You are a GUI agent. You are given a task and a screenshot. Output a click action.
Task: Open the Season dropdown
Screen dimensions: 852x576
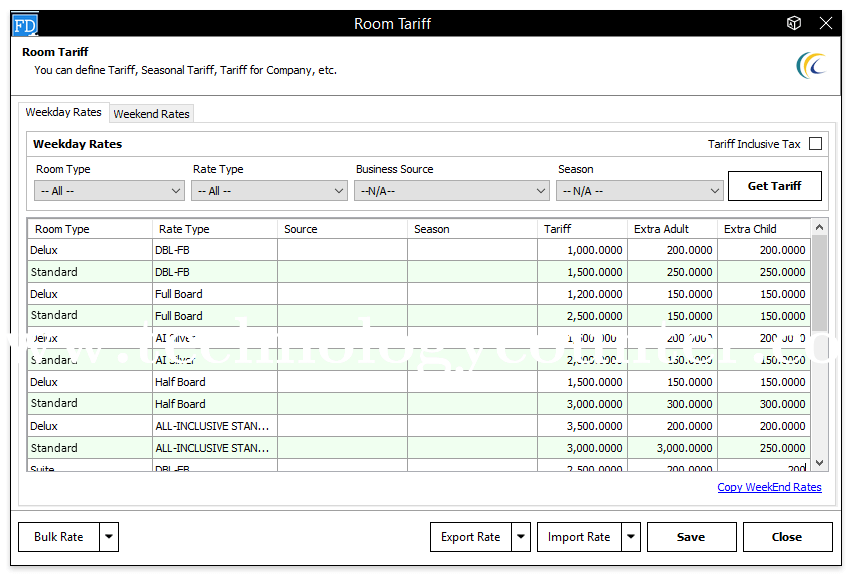pos(640,191)
